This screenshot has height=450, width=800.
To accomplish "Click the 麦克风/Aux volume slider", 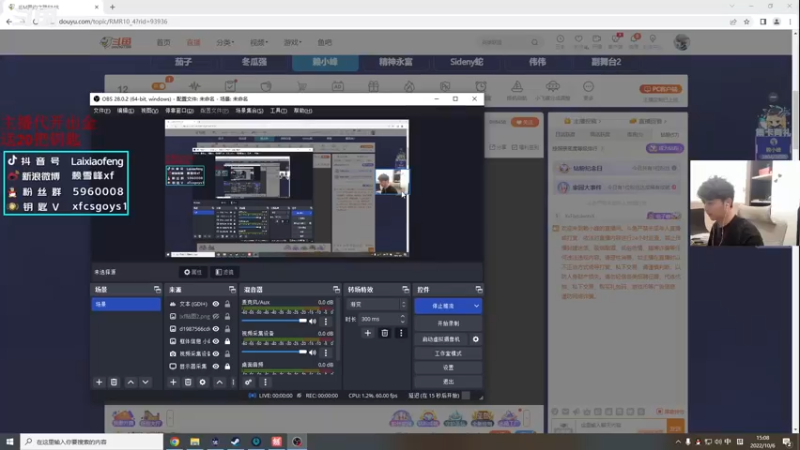I will 274,321.
